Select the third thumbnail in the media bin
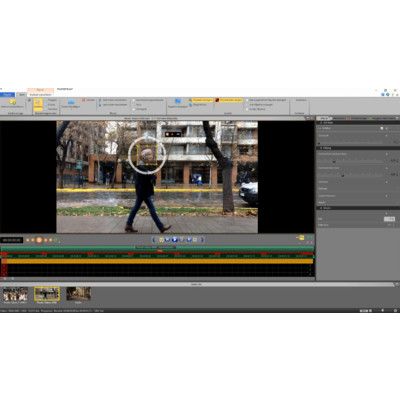The image size is (400, 400). (x=79, y=294)
